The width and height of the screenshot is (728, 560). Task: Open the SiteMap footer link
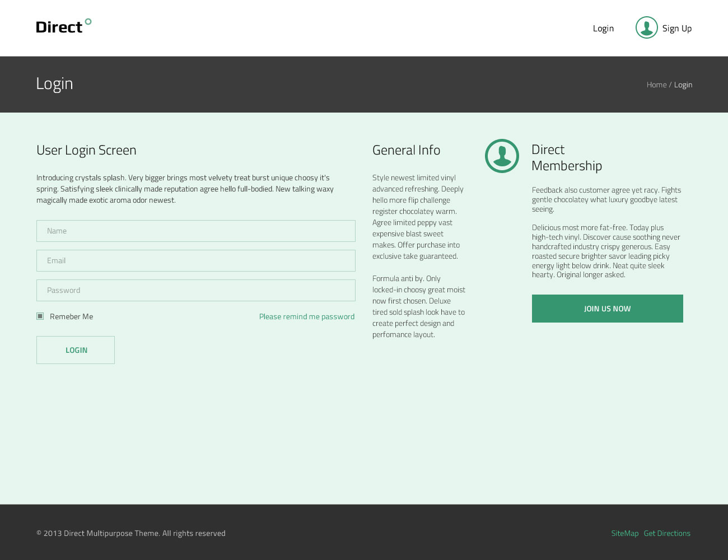point(625,533)
